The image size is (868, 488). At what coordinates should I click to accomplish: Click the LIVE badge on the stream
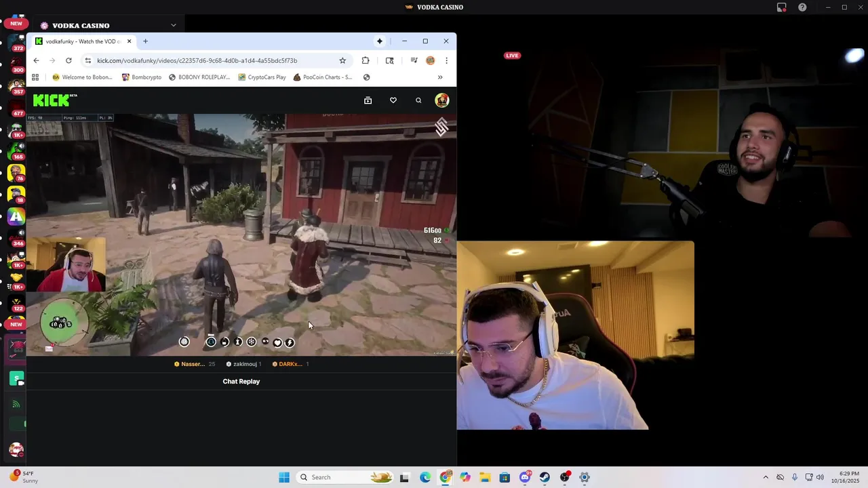512,56
